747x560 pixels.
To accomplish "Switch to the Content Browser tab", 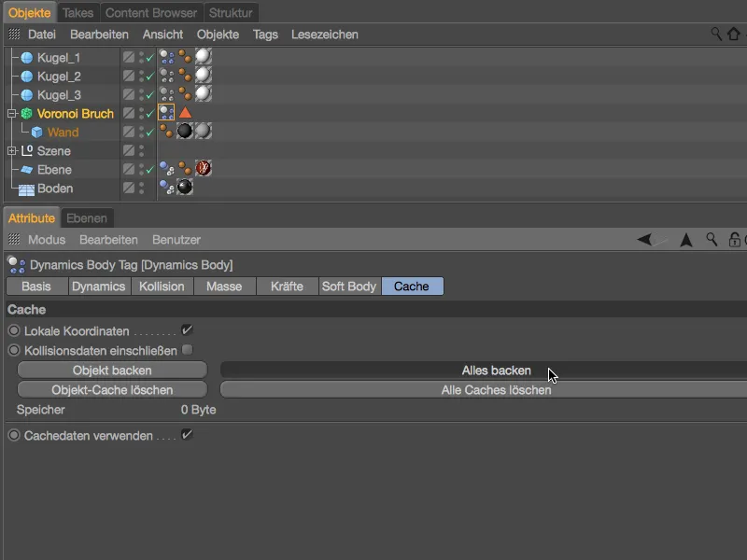I will 151,13.
